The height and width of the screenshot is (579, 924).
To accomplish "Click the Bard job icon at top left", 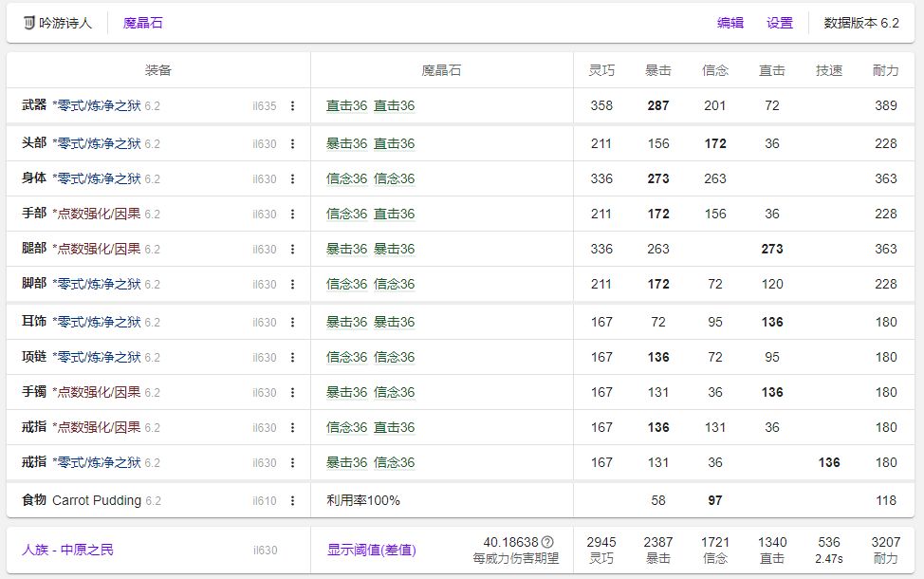I will (x=28, y=23).
